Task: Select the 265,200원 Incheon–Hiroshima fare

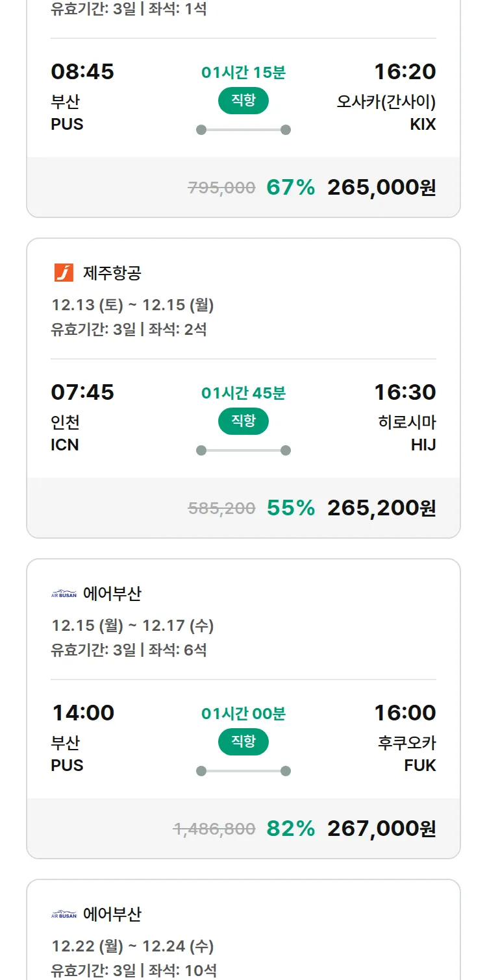Action: point(381,508)
